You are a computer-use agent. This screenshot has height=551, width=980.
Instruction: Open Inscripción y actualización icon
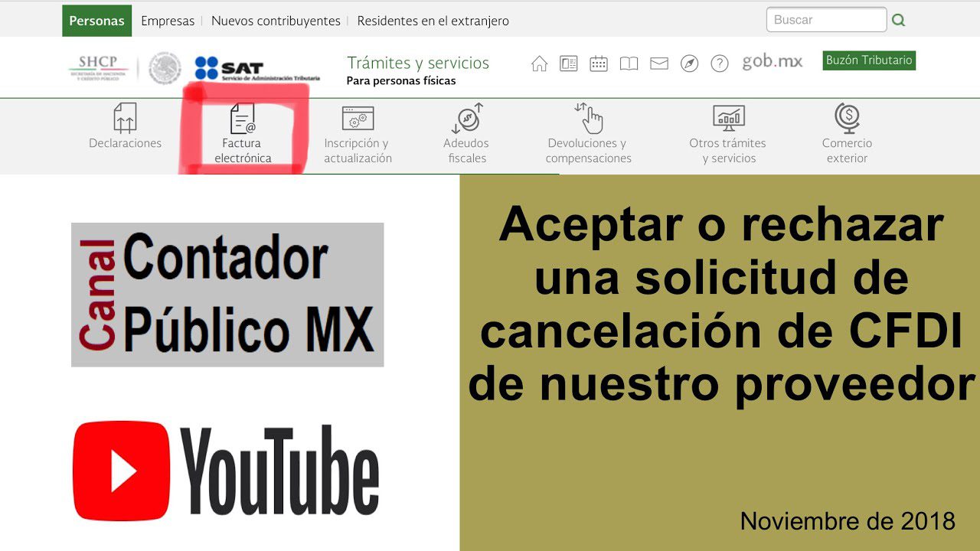(357, 119)
